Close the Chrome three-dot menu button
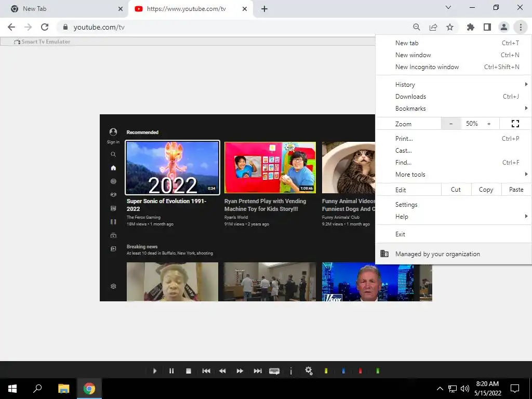Viewport: 532px width, 399px height. (521, 27)
